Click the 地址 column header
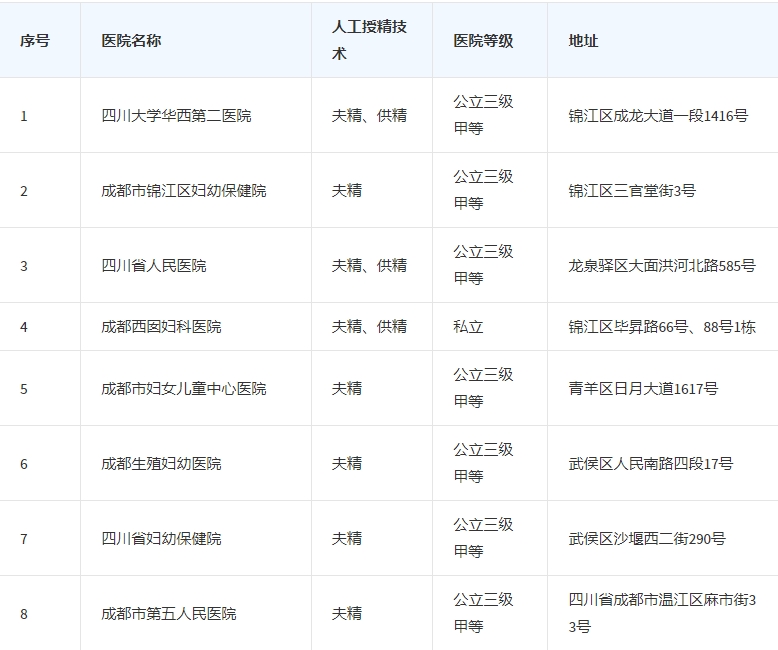The width and height of the screenshot is (778, 650). [583, 41]
